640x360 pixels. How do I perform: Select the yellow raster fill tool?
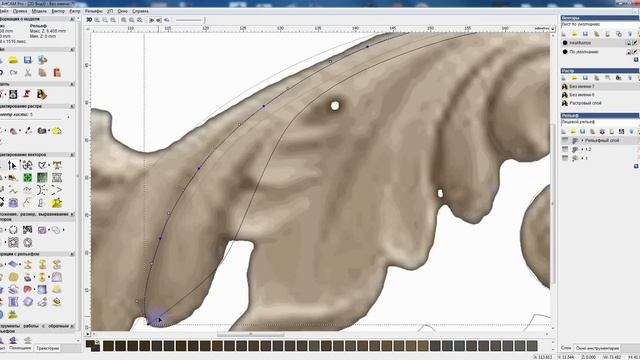coord(57,131)
